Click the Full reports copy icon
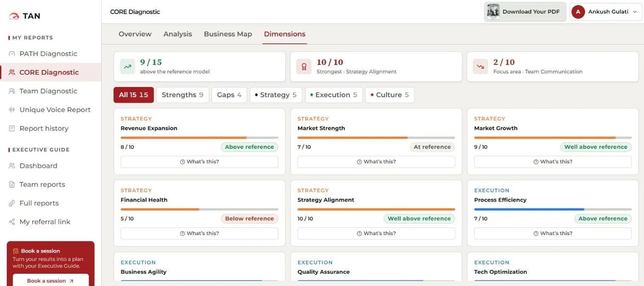 12,203
